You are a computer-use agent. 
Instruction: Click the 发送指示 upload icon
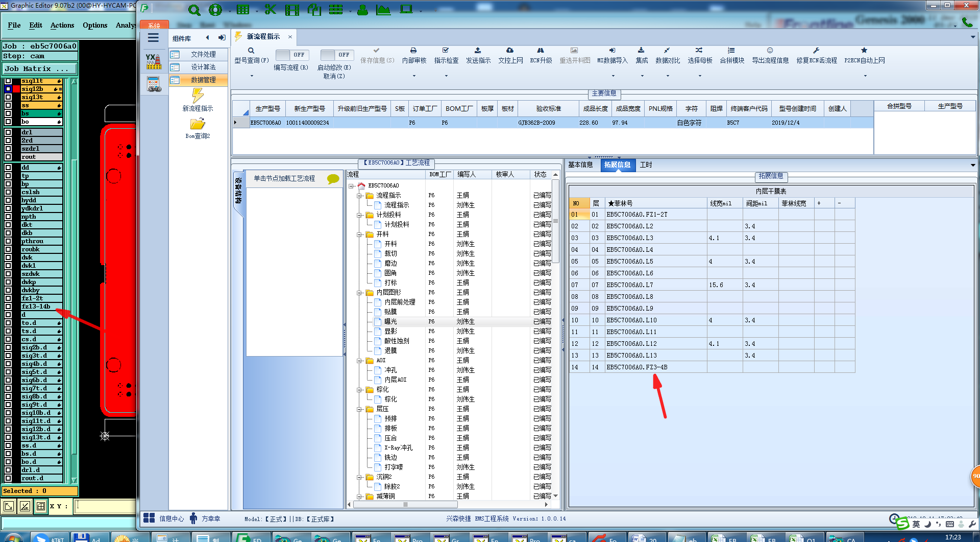click(x=478, y=51)
